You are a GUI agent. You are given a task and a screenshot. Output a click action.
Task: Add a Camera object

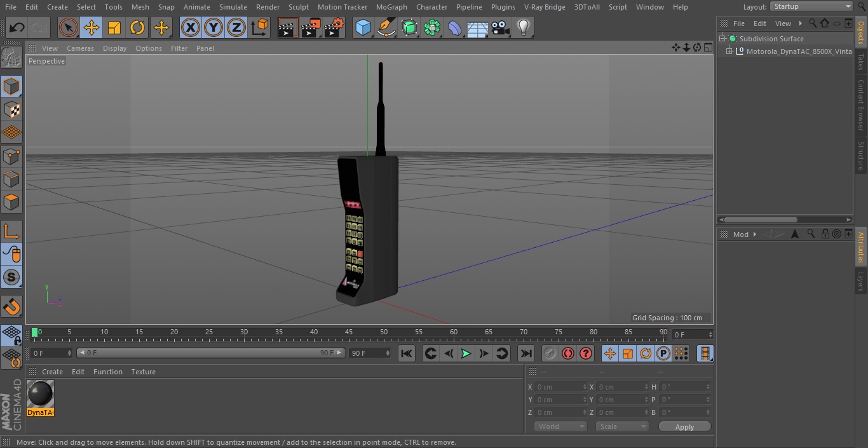(x=501, y=27)
